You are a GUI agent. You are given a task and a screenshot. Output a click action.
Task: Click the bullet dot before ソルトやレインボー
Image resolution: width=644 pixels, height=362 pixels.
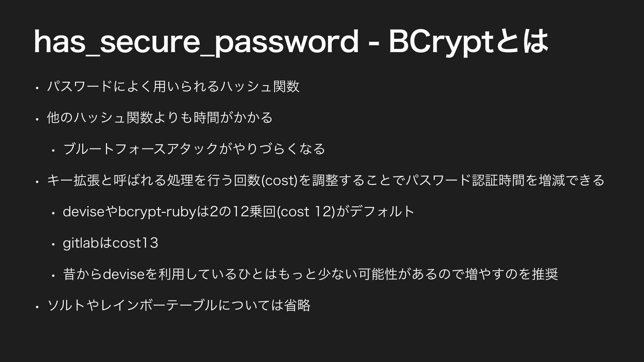click(x=39, y=307)
